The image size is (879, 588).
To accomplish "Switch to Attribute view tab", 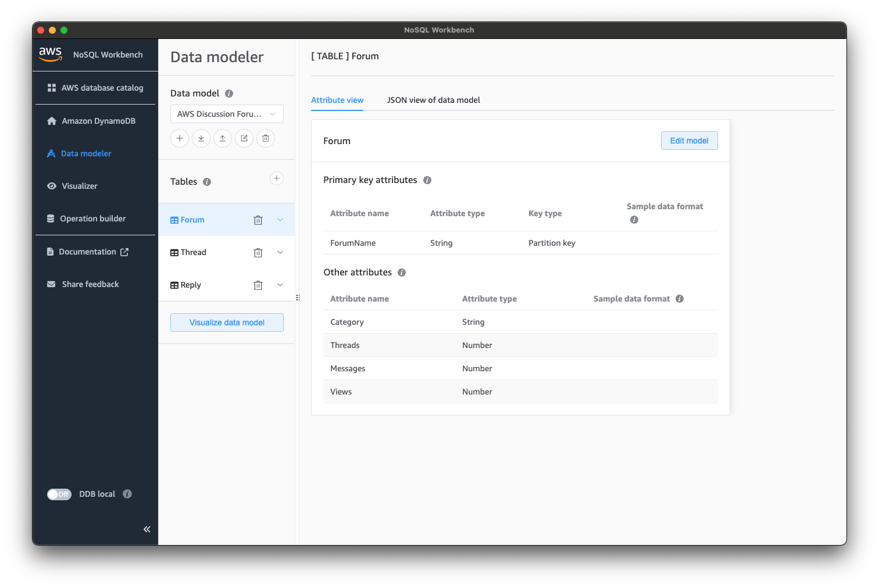I will point(337,100).
